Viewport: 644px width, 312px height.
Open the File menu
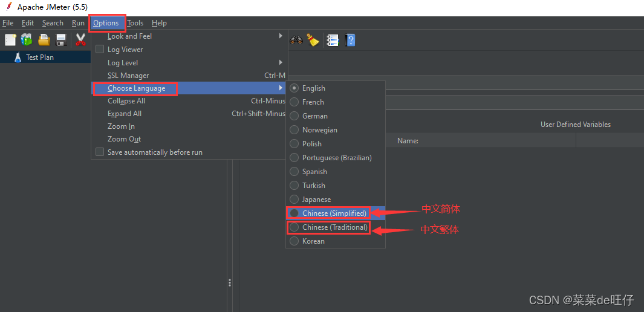coord(8,23)
